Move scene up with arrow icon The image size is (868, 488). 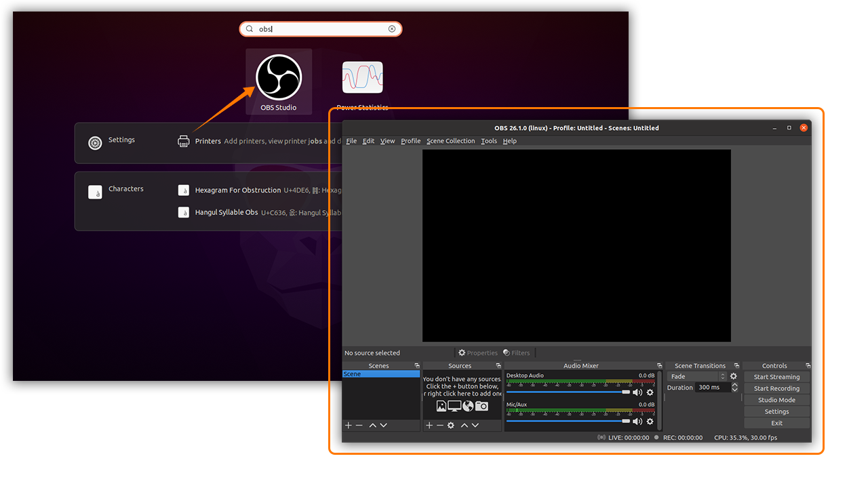tap(372, 425)
